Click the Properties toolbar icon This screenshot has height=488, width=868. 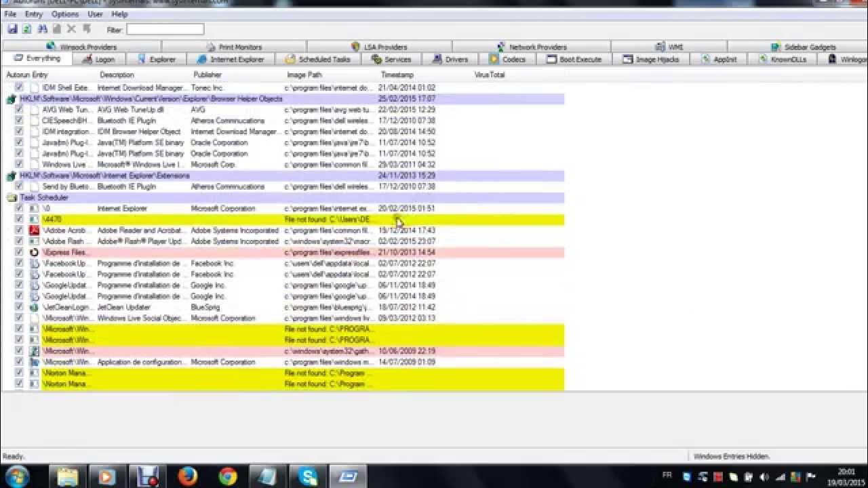(x=57, y=29)
